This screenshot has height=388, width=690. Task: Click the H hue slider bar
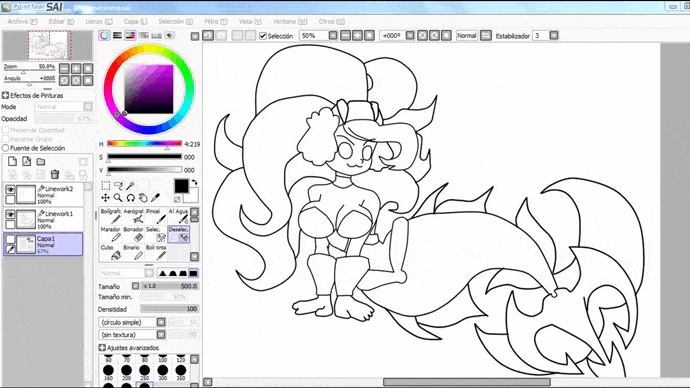coord(144,143)
